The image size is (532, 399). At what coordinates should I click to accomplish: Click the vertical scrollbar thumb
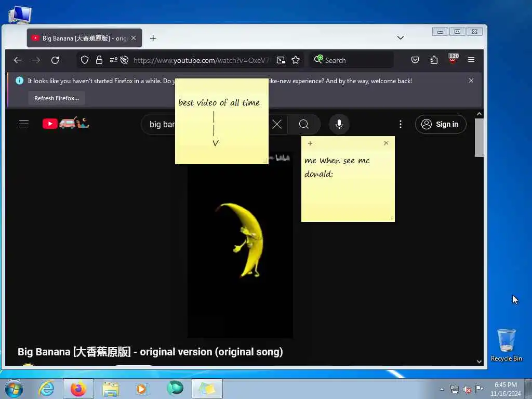[479, 137]
